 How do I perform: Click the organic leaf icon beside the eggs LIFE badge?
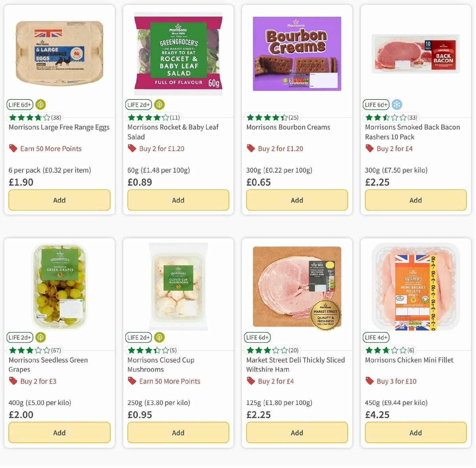click(x=40, y=104)
